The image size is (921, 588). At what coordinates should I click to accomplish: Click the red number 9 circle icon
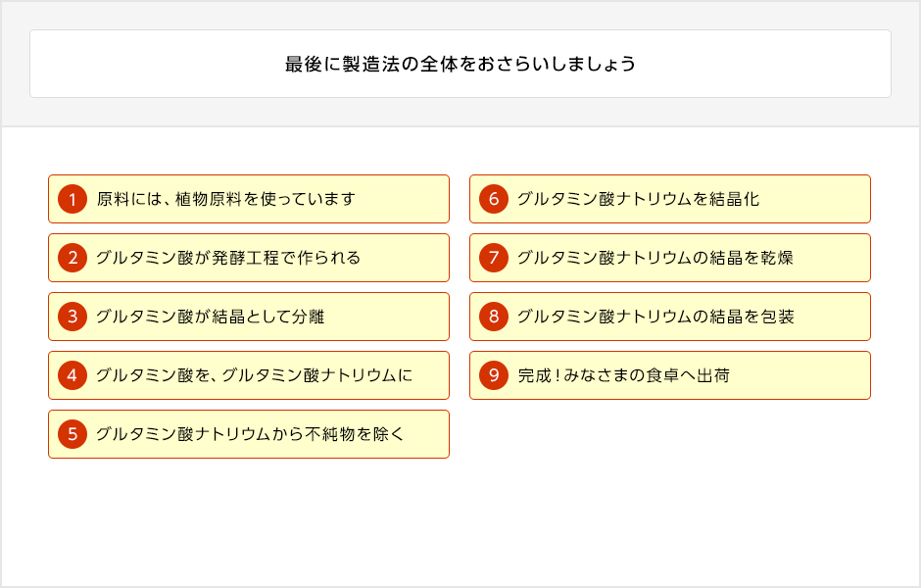pyautogui.click(x=494, y=375)
